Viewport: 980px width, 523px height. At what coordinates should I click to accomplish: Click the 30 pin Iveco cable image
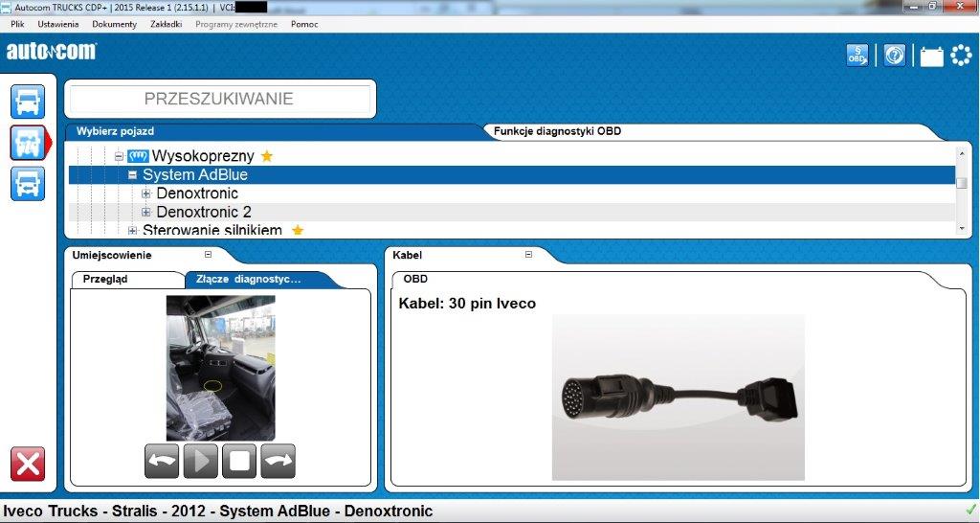(x=679, y=398)
